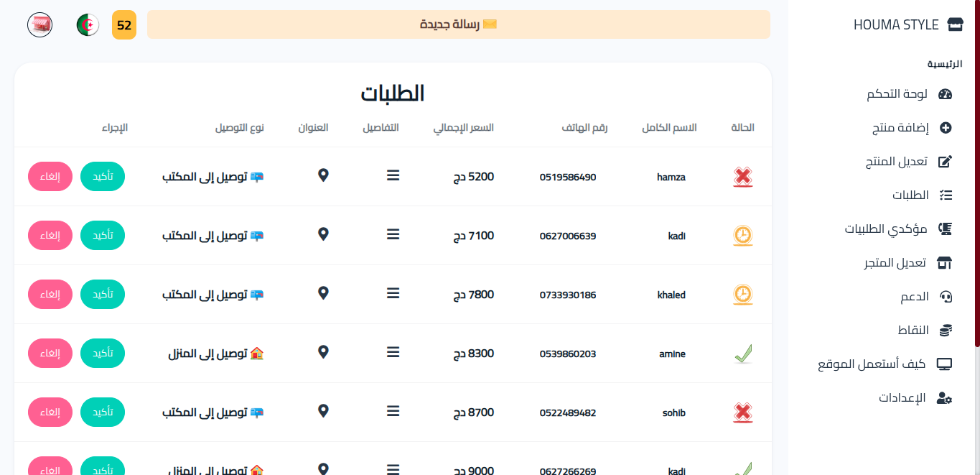Click the sidebar red scrollbar
The image size is (980, 475).
[x=977, y=172]
